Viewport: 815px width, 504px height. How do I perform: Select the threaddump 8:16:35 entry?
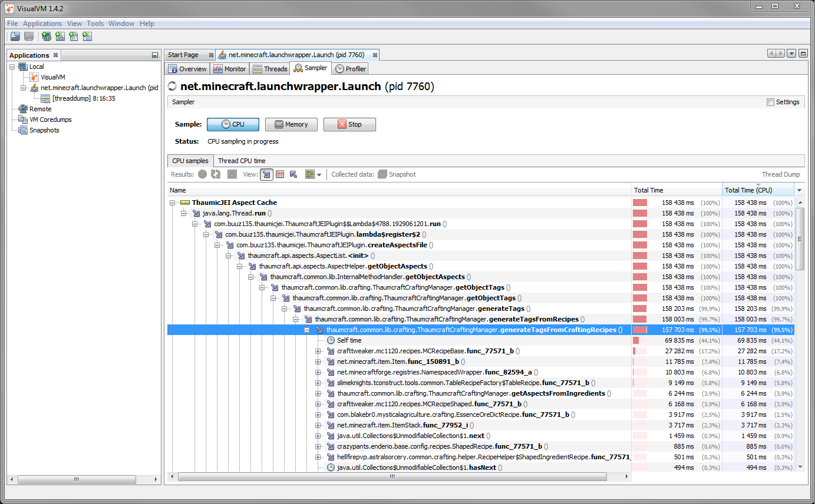pyautogui.click(x=78, y=98)
